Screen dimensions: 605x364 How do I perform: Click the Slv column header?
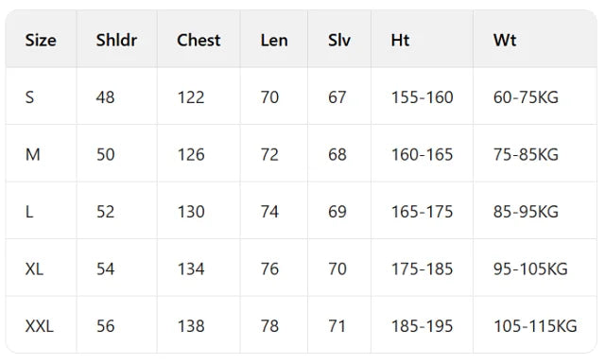coord(339,40)
